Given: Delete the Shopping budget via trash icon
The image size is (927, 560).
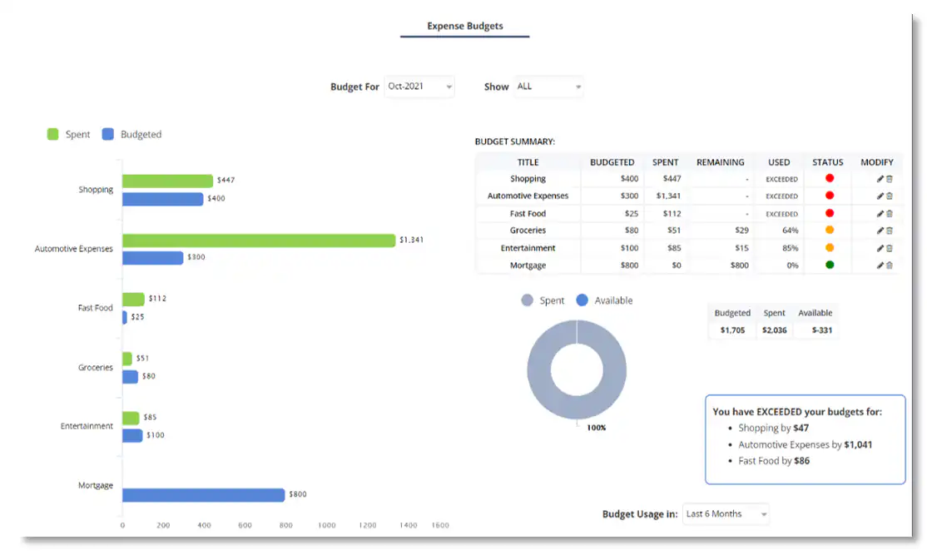Looking at the screenshot, I should (x=890, y=179).
